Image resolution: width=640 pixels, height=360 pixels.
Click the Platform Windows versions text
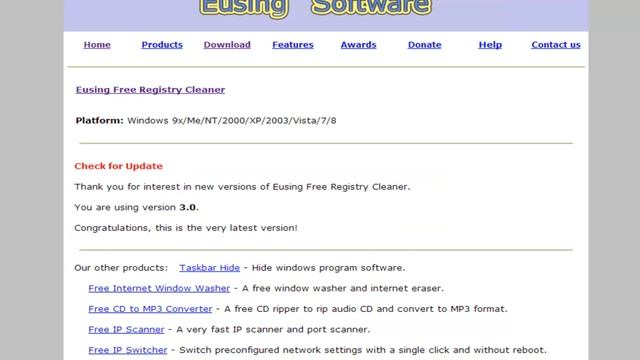click(x=206, y=121)
